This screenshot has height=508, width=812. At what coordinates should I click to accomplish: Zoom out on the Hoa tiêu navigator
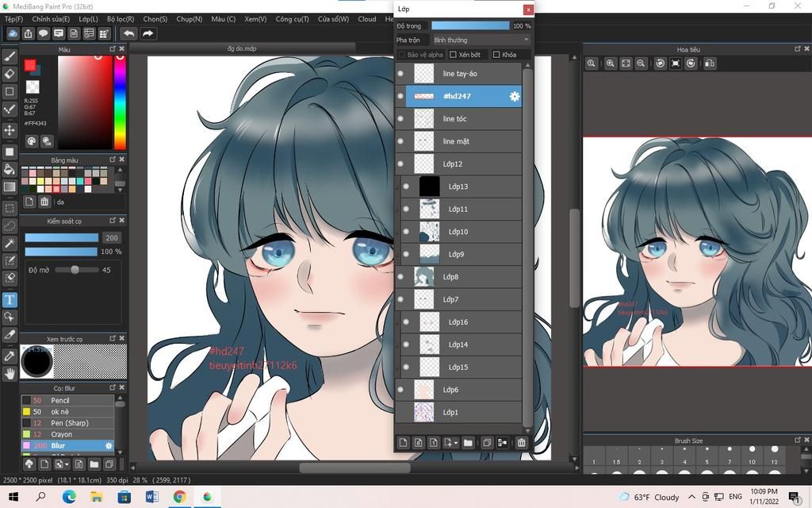(641, 63)
